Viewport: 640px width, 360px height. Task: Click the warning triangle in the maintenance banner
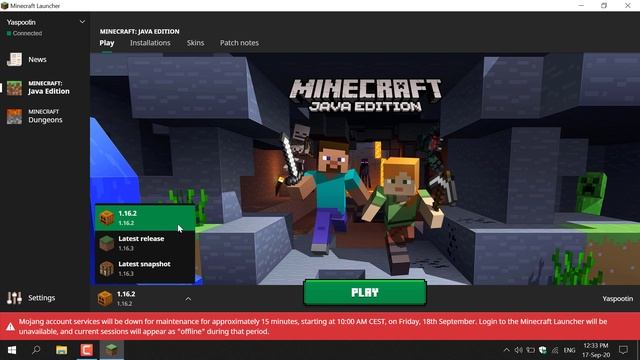(x=10, y=327)
